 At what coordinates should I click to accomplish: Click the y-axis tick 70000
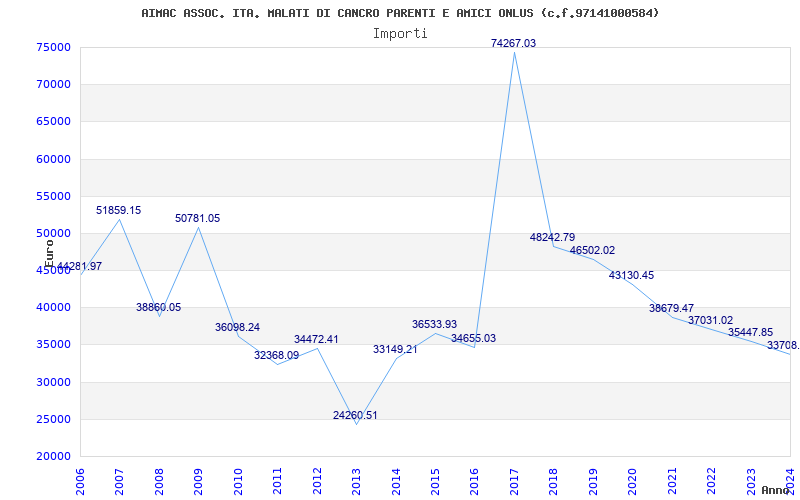coord(53,85)
